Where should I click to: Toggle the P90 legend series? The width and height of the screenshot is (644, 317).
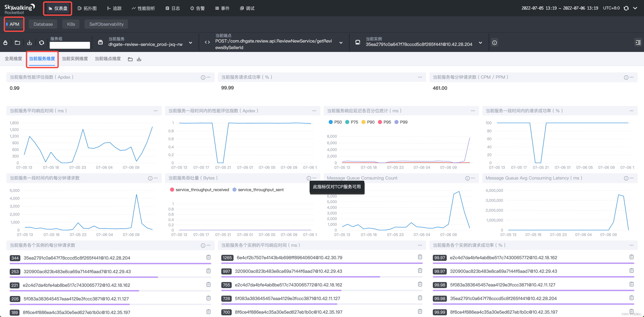click(368, 122)
